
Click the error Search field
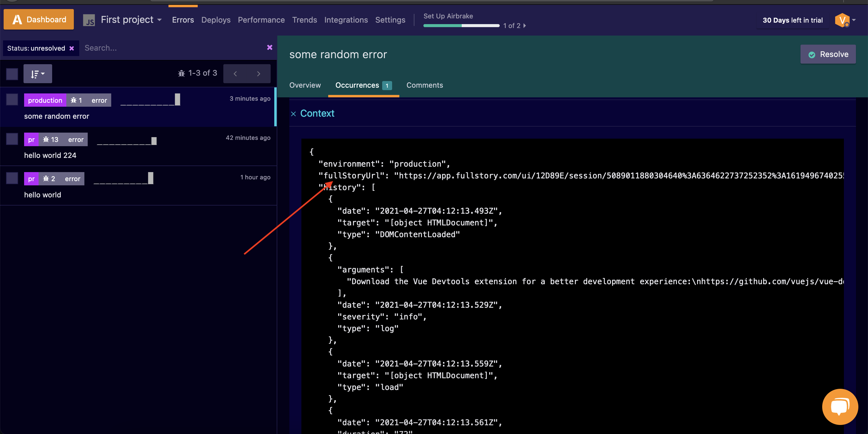[x=172, y=48]
